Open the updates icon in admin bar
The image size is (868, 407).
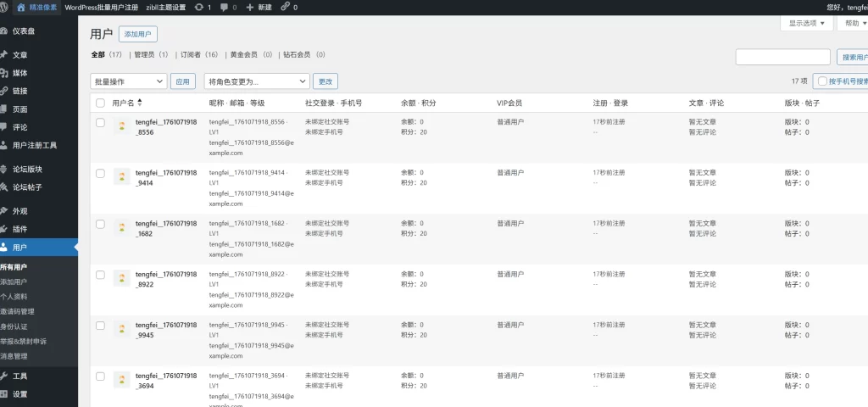(199, 7)
